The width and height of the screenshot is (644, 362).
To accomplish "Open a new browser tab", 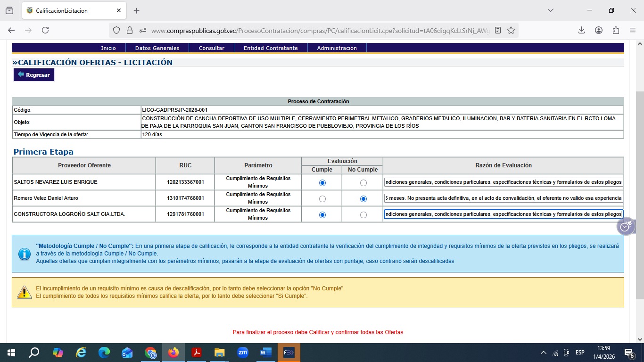I will [x=137, y=10].
